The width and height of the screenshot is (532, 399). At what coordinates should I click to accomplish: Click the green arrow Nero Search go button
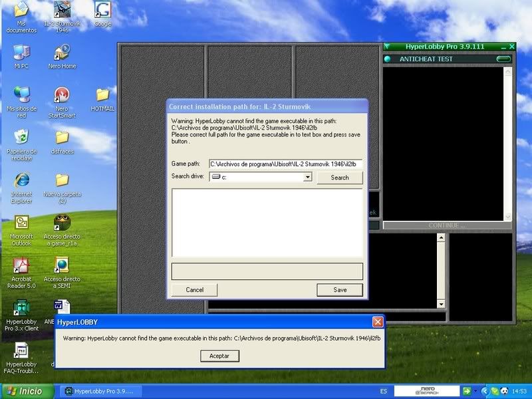(x=467, y=391)
